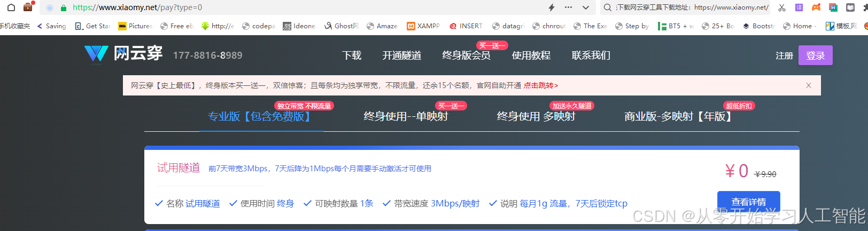This screenshot has height=231, width=868.
Task: Open the briefcase icon with red dot
Action: click(28, 7)
